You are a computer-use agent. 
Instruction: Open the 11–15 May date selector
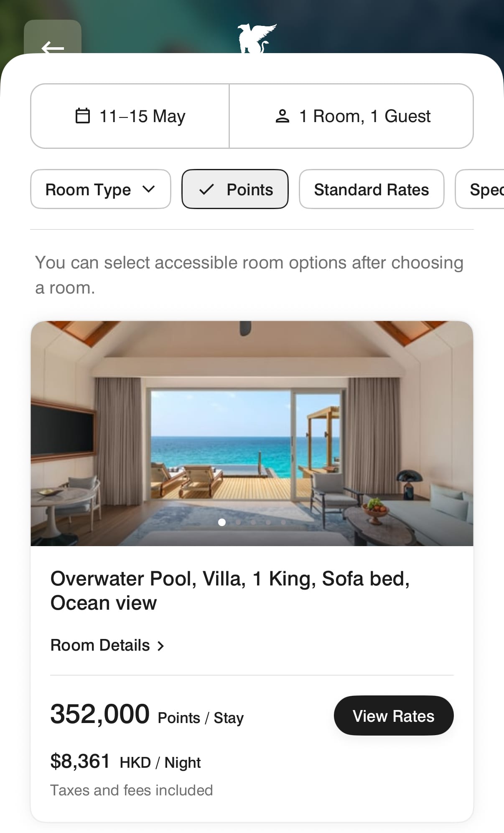130,116
